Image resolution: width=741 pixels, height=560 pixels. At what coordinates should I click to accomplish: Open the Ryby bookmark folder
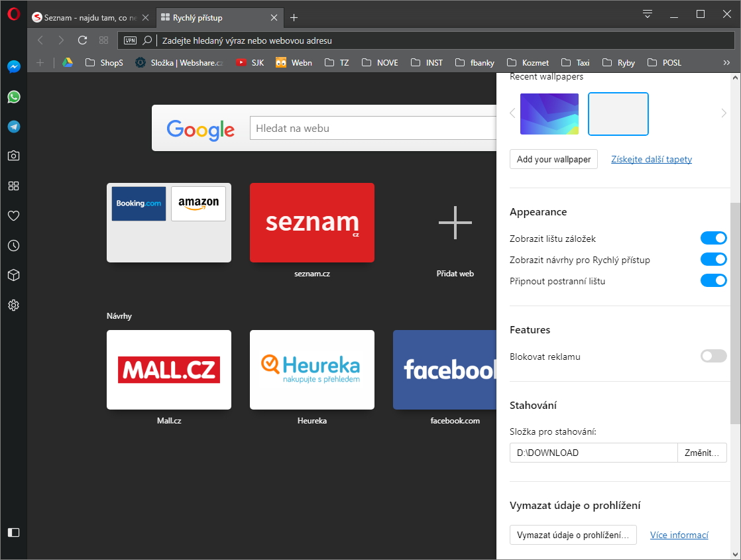coord(618,62)
